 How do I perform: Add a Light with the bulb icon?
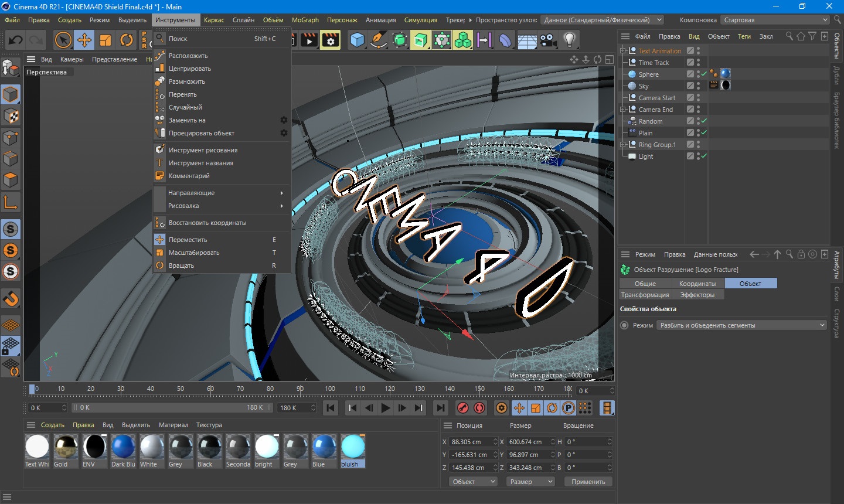point(569,40)
